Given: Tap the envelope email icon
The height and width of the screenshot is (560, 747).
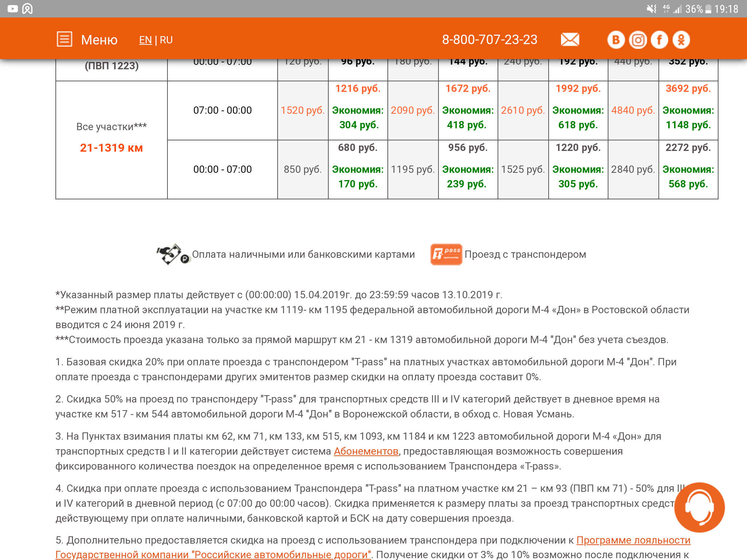Looking at the screenshot, I should coord(570,39).
